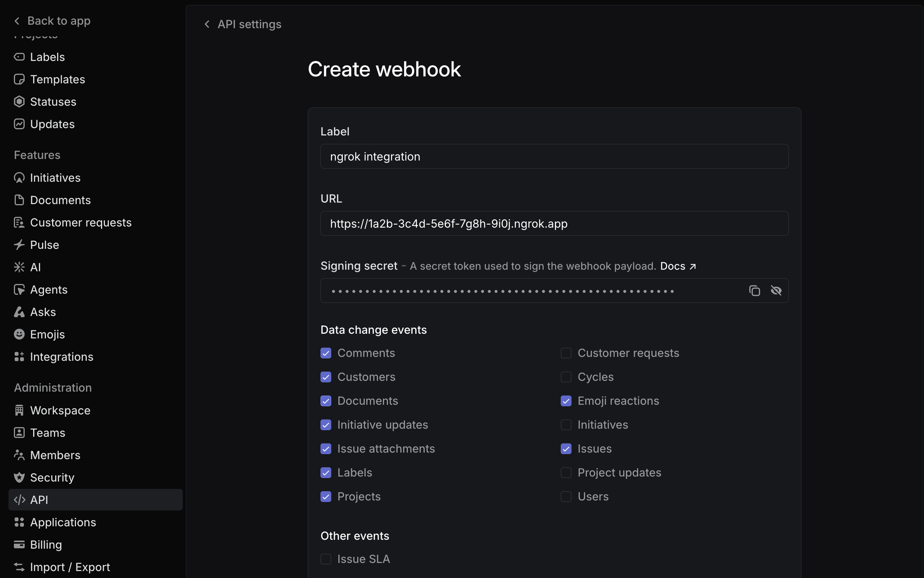Click the Back to app chevron
This screenshot has height=578, width=924.
(17, 21)
